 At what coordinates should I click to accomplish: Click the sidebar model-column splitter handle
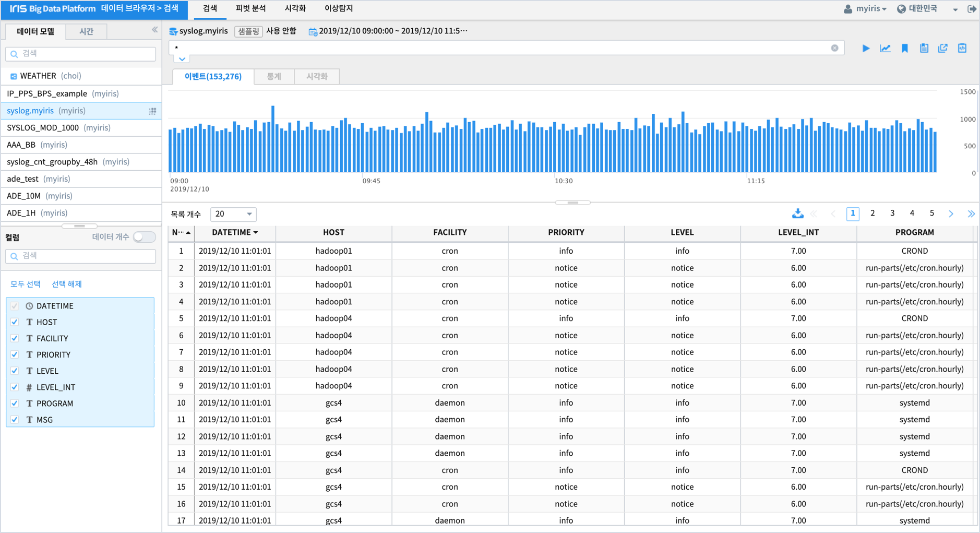point(79,226)
